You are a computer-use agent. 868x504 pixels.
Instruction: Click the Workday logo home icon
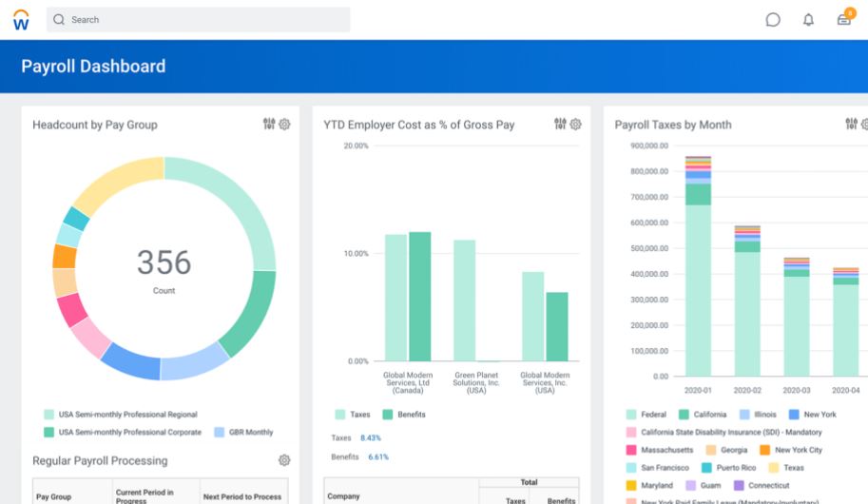tap(21, 20)
